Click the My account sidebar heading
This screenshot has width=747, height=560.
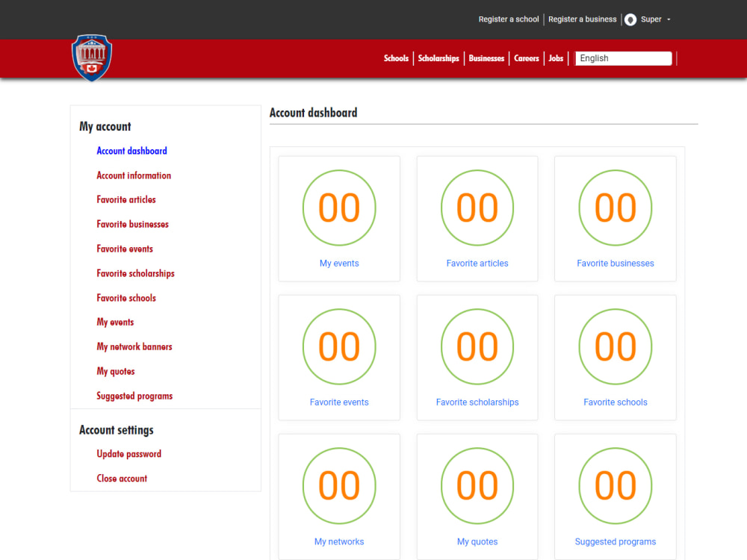105,127
